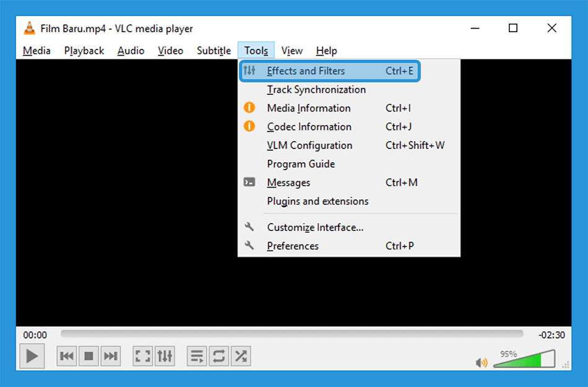Toggle loop mode button
588x387 pixels.
219,356
